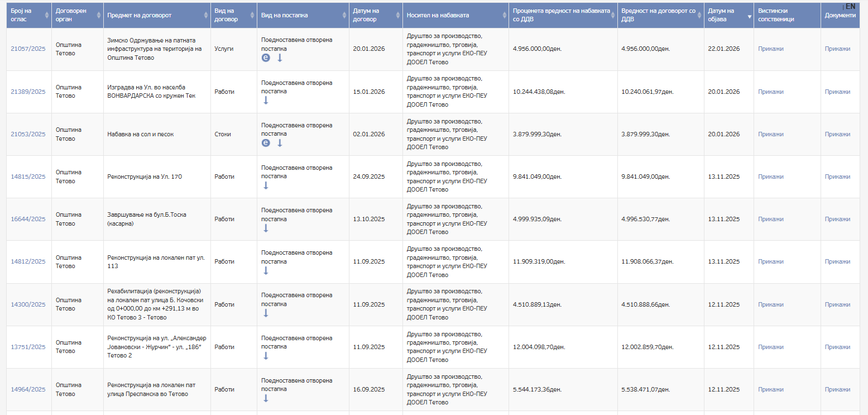Image resolution: width=868 pixels, height=415 pixels.
Task: Sort table by Датум на објава
Action: coord(727,15)
